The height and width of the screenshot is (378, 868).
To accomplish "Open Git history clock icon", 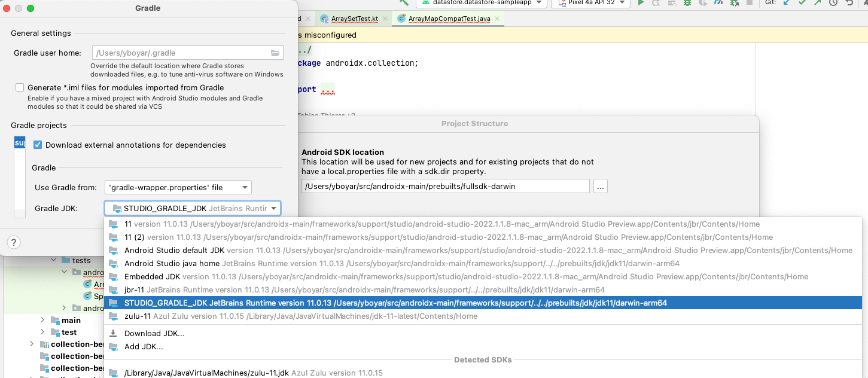I will pos(833,3).
